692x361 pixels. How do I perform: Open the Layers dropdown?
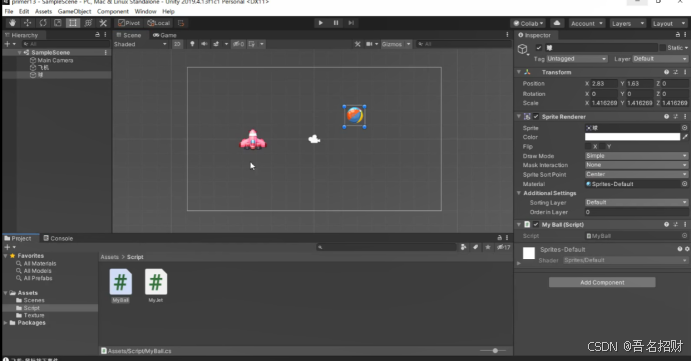628,23
